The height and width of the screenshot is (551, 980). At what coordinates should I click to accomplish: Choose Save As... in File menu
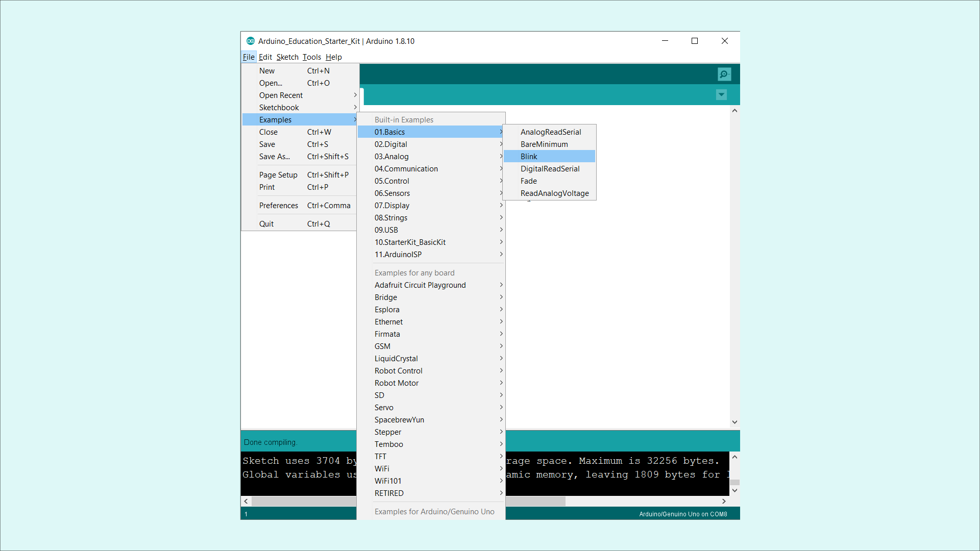click(300, 157)
